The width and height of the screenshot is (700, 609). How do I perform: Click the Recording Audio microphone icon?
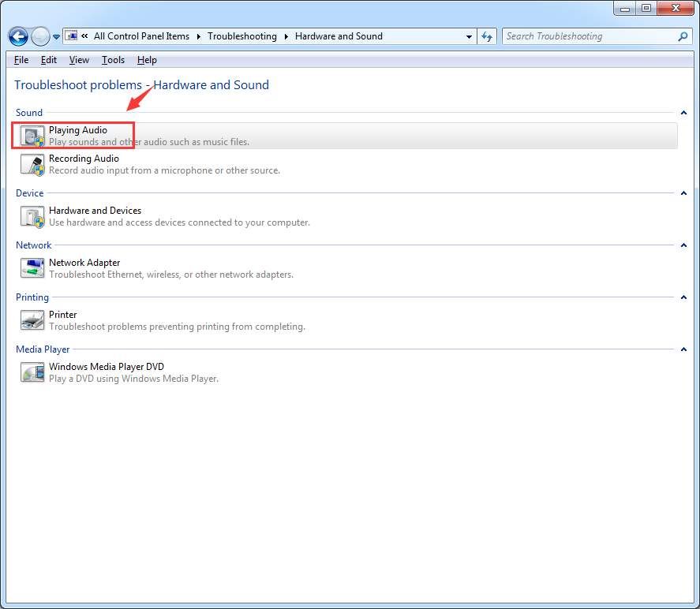point(32,164)
